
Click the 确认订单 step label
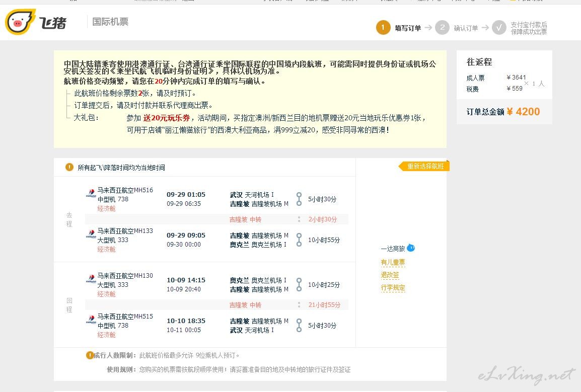[x=466, y=28]
